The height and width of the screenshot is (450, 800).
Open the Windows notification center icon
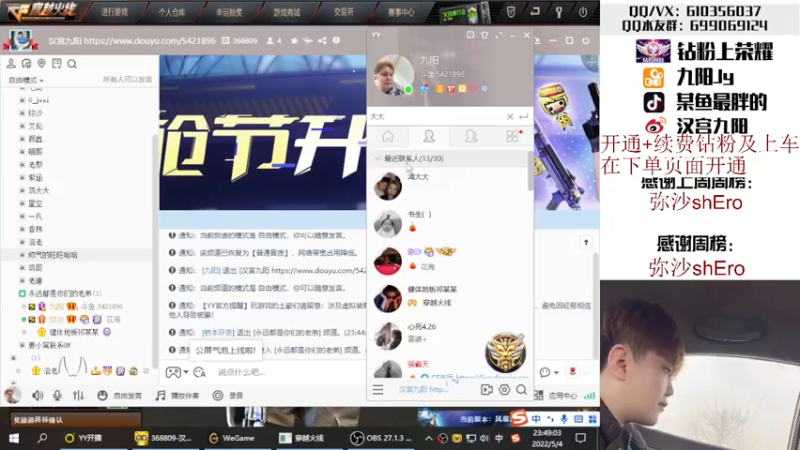pos(581,438)
